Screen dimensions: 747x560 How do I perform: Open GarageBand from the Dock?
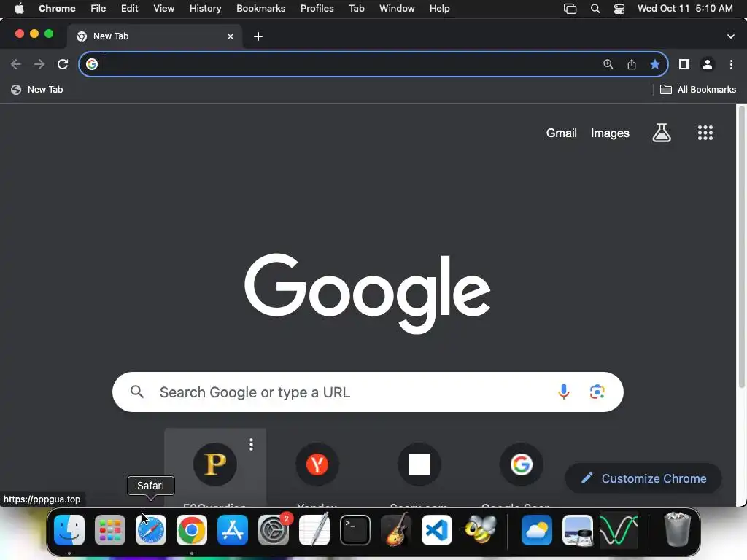(x=396, y=530)
